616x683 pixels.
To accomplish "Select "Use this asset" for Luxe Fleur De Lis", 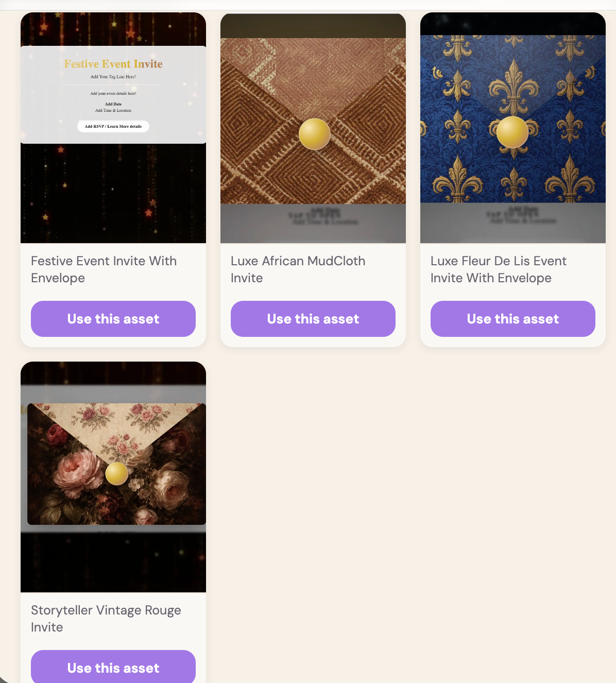I will (x=512, y=319).
